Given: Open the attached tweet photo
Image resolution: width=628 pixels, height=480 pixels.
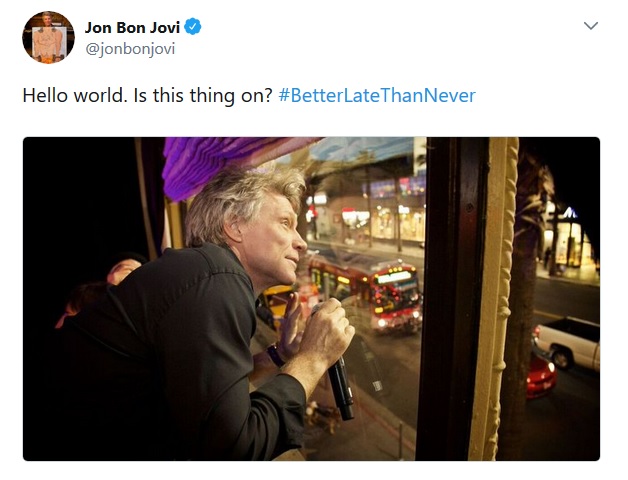Looking at the screenshot, I should 311,299.
